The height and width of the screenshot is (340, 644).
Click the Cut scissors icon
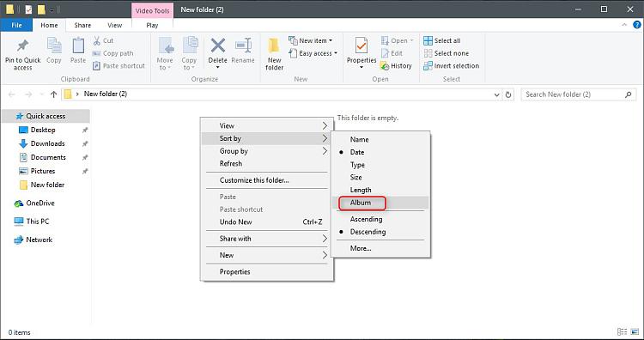97,40
